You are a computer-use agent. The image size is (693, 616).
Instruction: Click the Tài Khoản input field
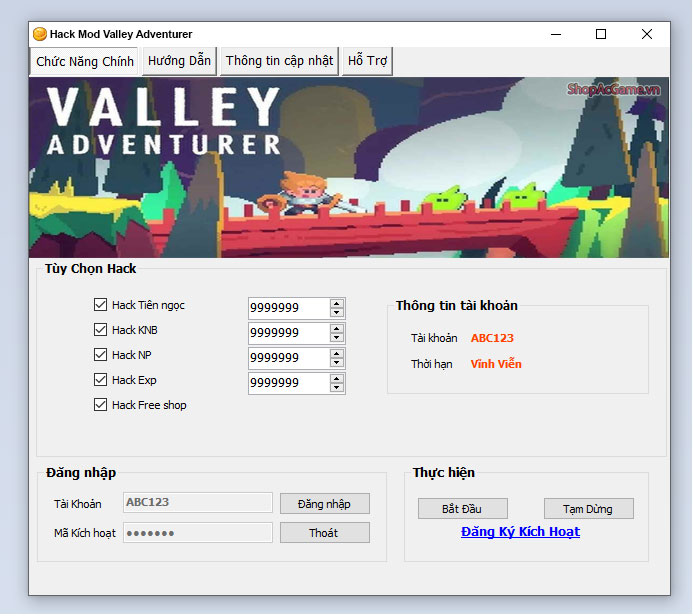[198, 503]
